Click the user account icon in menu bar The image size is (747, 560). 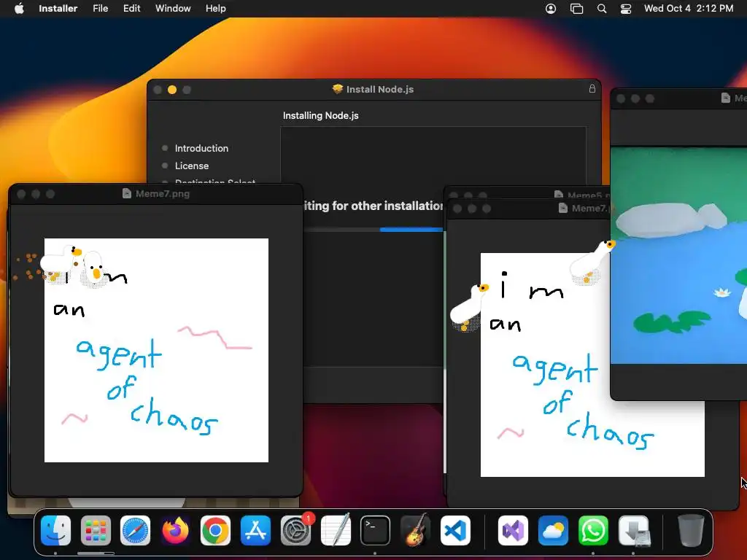coord(551,9)
